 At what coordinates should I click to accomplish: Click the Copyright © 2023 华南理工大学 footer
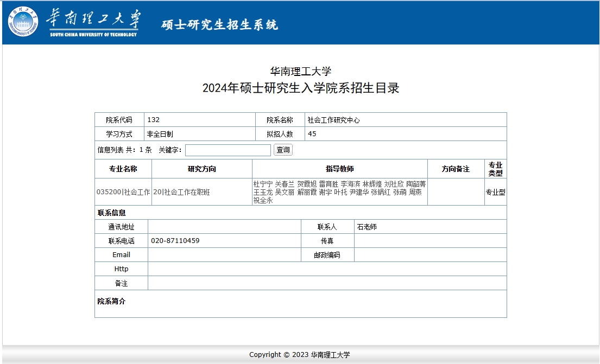coord(300,354)
